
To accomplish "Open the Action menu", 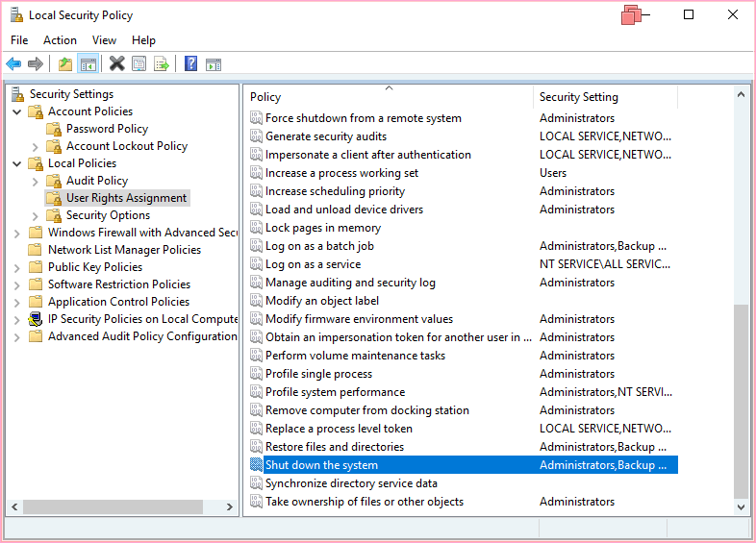I will point(60,40).
